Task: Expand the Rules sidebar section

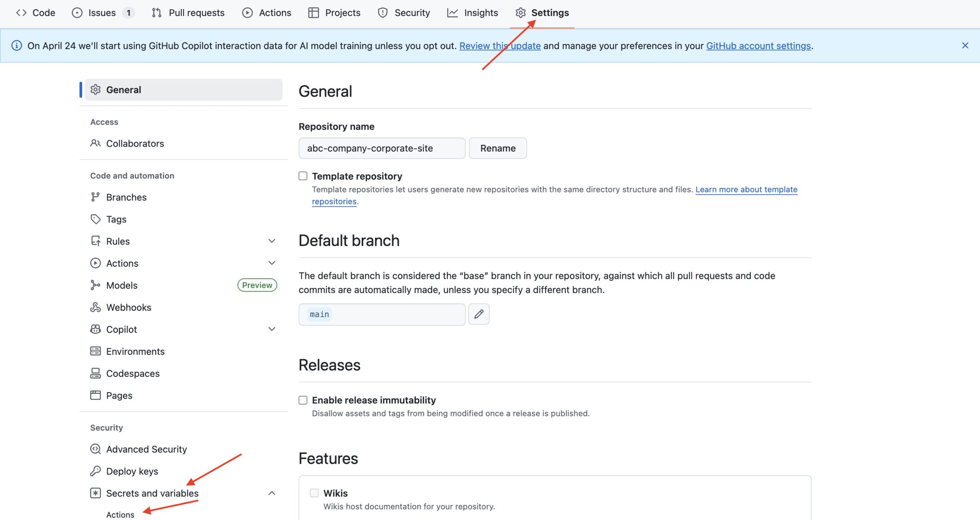Action: pos(272,241)
